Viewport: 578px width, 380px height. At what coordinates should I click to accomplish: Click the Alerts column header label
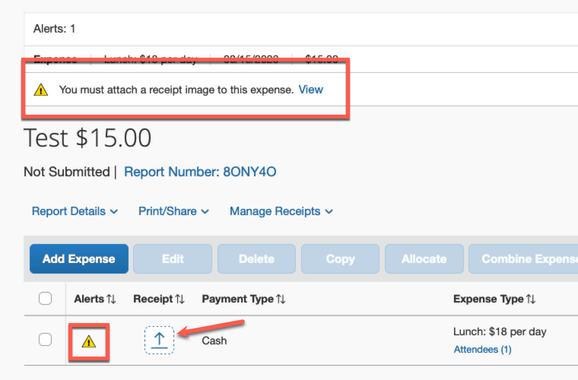coord(89,299)
